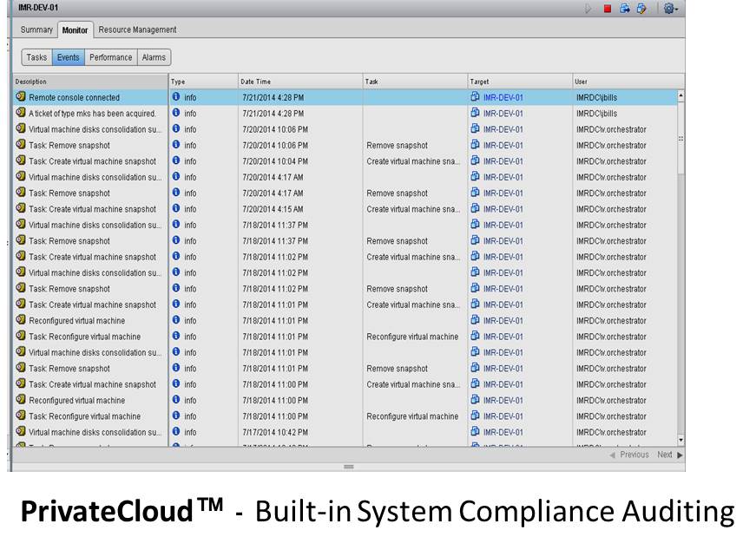Click info icon of 7/18/2014 11:37 PM Remove snapshot row
This screenshot has width=756, height=550.
[176, 240]
